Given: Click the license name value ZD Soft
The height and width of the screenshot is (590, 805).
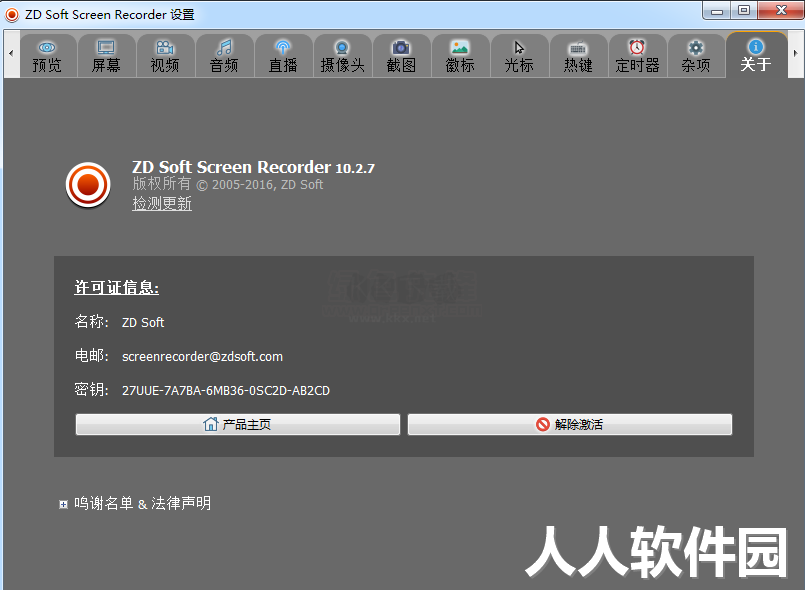Looking at the screenshot, I should [x=143, y=322].
